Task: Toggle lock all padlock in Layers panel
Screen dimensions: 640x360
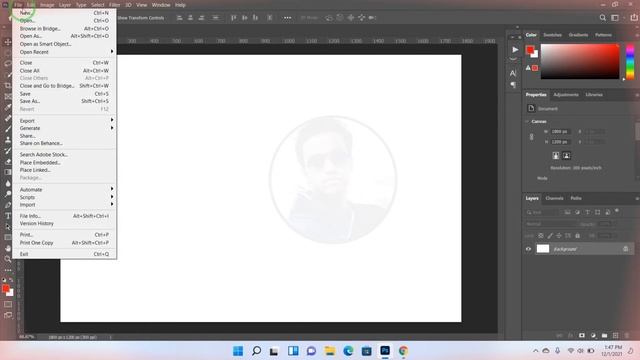Action: 577,236
